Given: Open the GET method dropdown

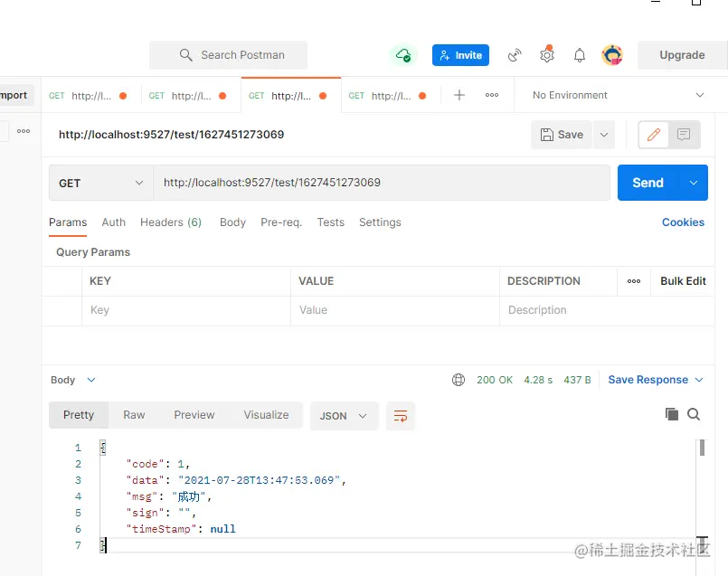Looking at the screenshot, I should pyautogui.click(x=100, y=183).
